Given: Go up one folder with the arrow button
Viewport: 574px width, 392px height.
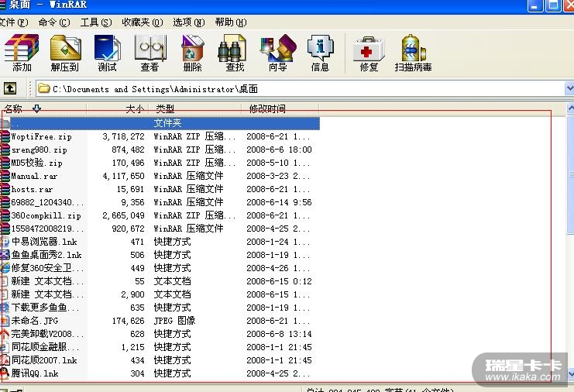Looking at the screenshot, I should (x=10, y=88).
